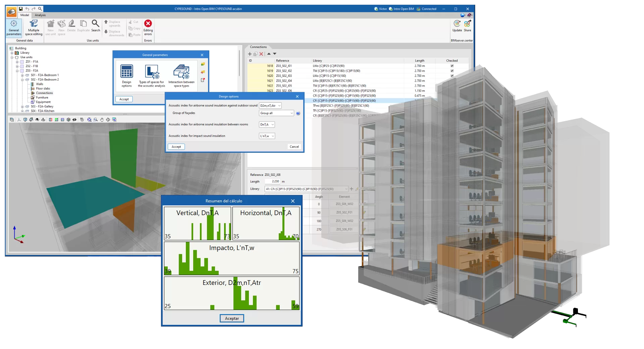Select Connections in the building tree
Viewport: 644px width, 349px height.
[x=44, y=93]
